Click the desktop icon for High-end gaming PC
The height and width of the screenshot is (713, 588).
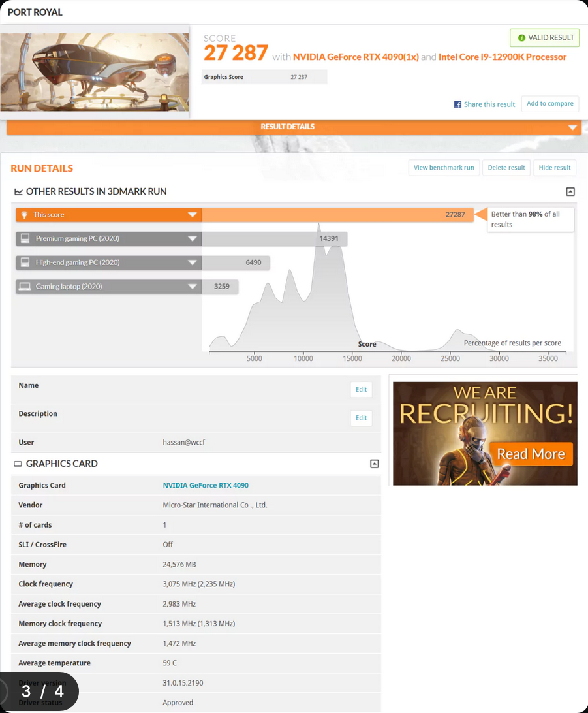click(25, 262)
